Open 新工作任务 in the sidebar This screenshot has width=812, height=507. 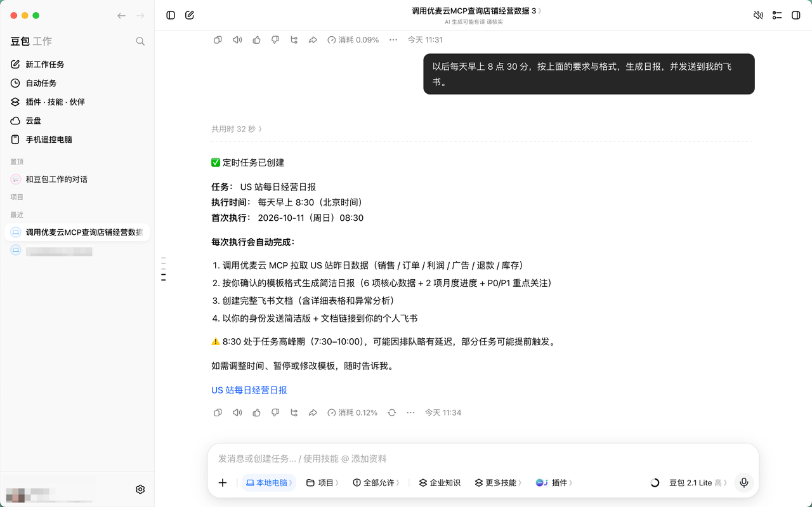tap(77, 64)
